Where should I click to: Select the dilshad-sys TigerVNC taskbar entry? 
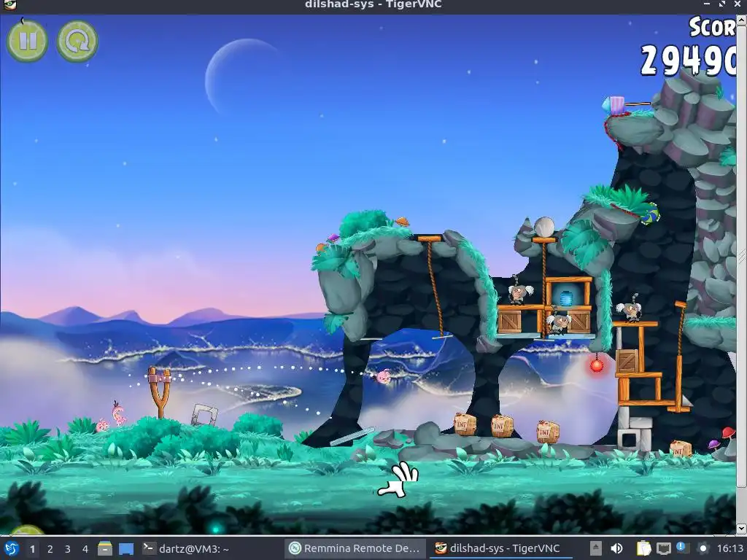pos(500,548)
